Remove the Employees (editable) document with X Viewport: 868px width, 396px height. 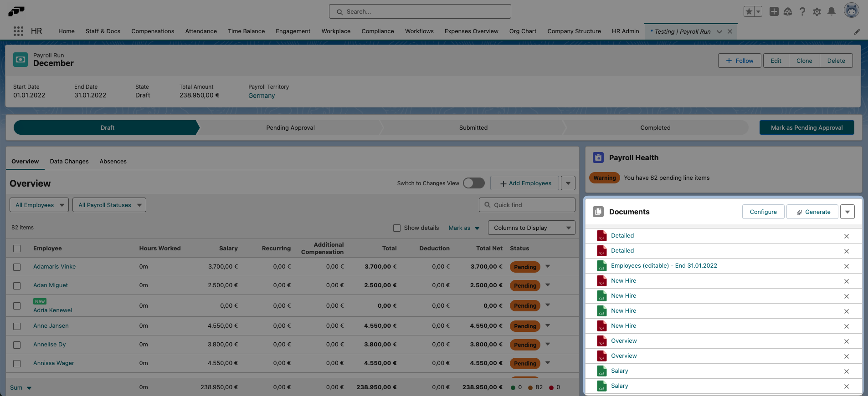coord(846,266)
